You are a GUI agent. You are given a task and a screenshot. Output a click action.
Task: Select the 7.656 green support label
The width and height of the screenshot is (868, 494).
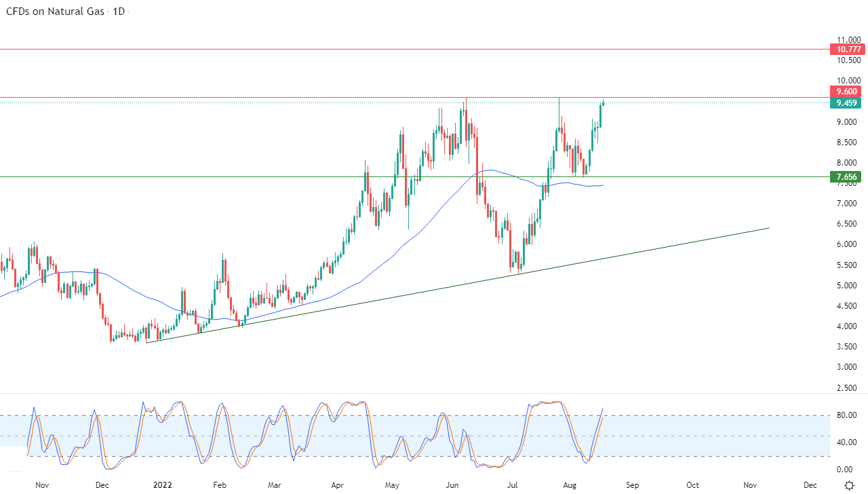[846, 176]
